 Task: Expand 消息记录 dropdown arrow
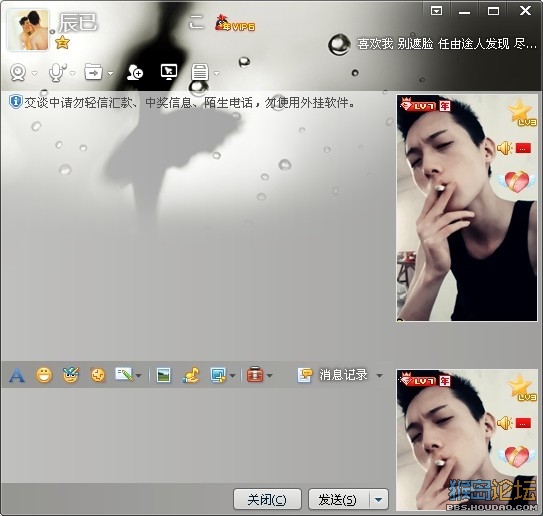(380, 376)
